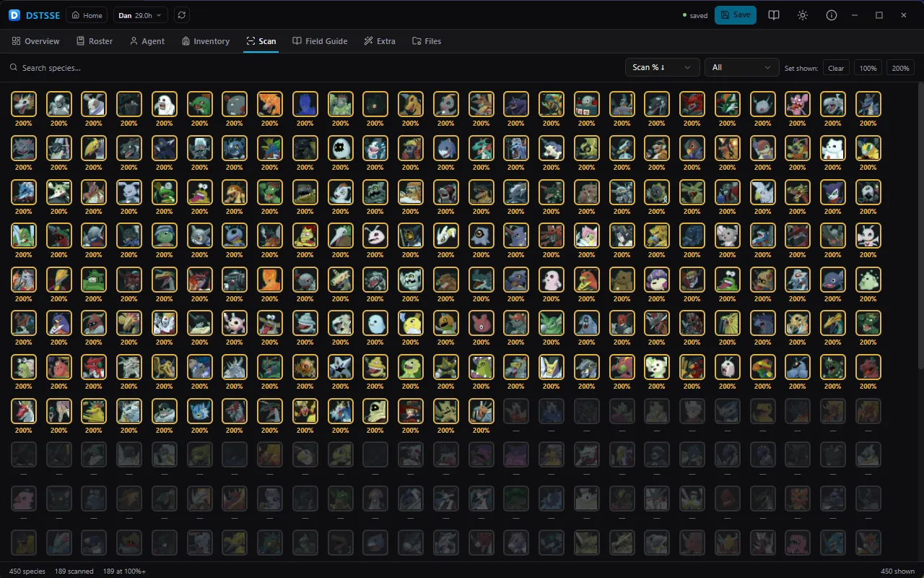Viewport: 924px width, 578px height.
Task: Switch to the Overview tab
Action: click(36, 41)
